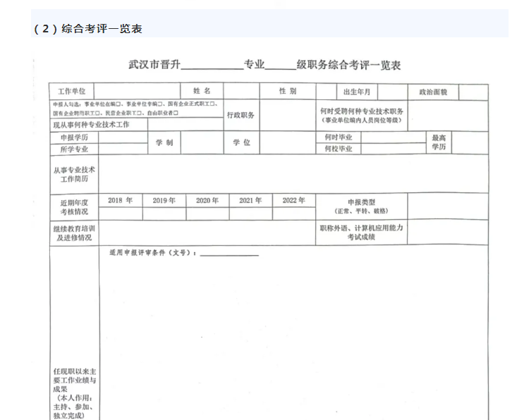Viewport: 529px width, 420px height.
Task: Click the 从事专业技术工作简历 empty area
Action: [293, 174]
